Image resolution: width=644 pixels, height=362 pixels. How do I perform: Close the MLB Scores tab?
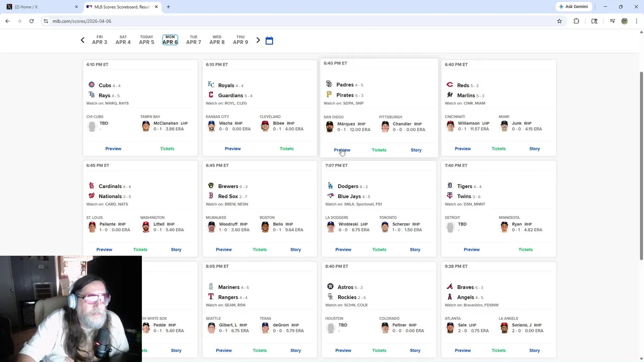(156, 7)
